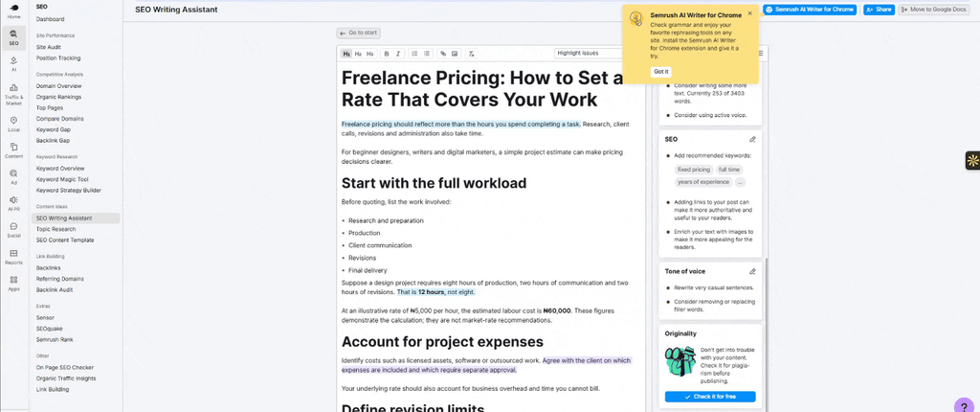This screenshot has width=980, height=412.
Task: Apply Heading 1 format in editor toolbar
Action: pyautogui.click(x=346, y=54)
